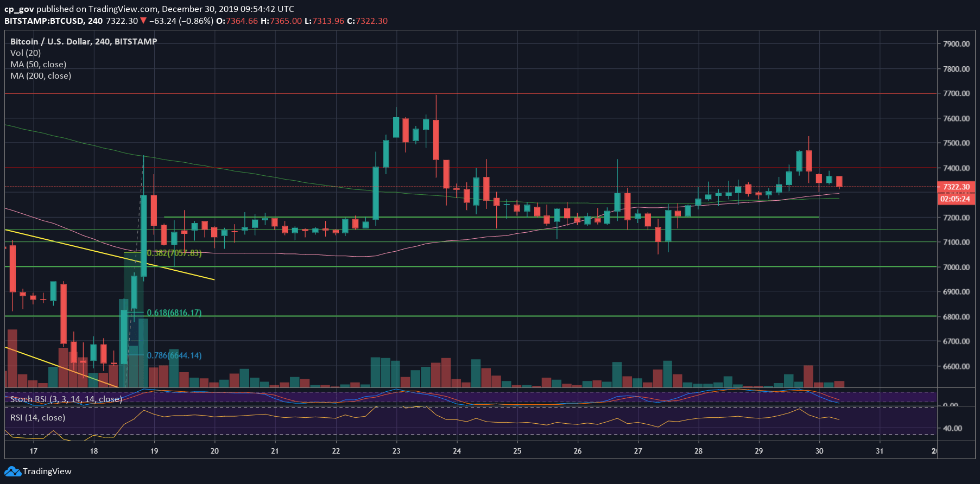Click date 27 on the time axis
Image resolution: width=980 pixels, height=484 pixels.
[638, 451]
